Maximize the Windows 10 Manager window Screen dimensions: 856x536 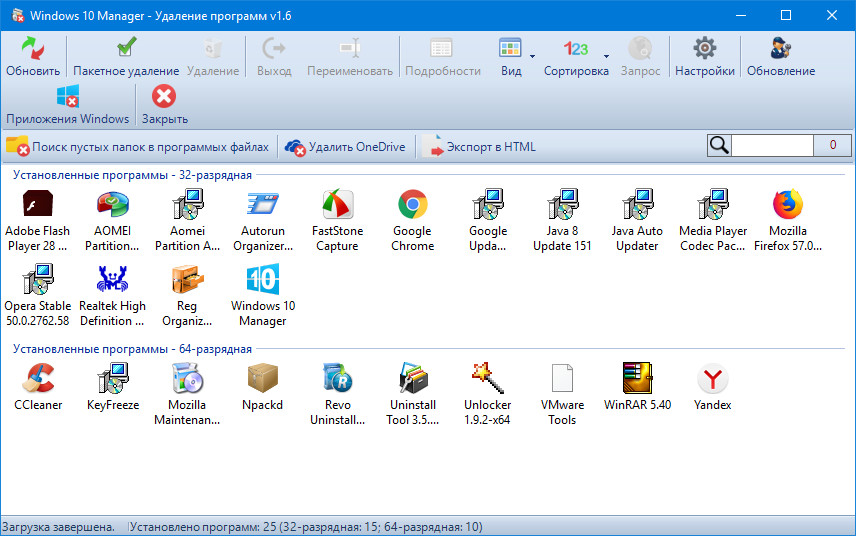pos(786,15)
